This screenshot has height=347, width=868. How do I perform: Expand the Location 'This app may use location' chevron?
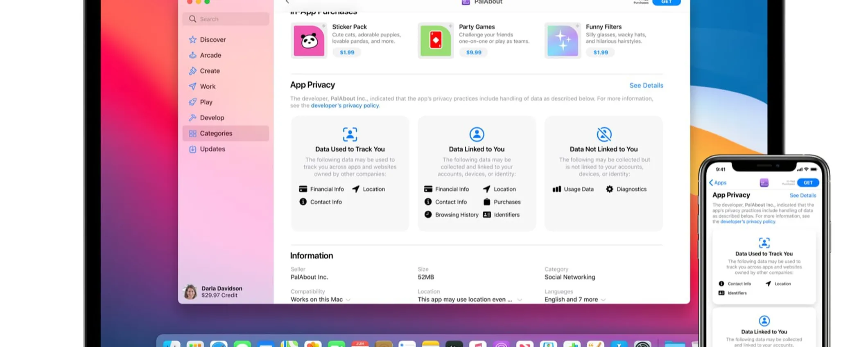pos(520,300)
